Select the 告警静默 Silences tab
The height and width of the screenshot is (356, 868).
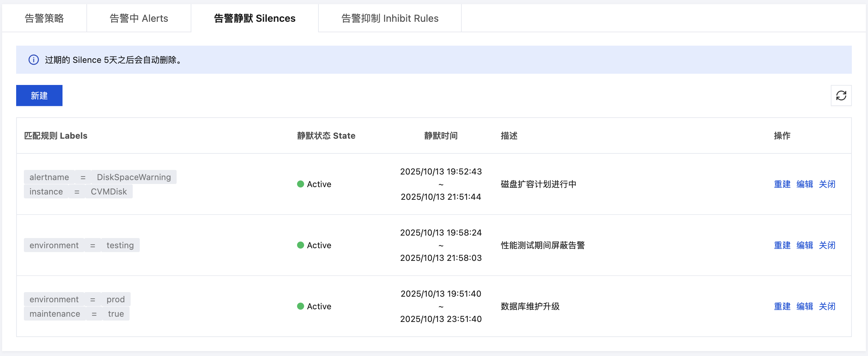click(255, 18)
